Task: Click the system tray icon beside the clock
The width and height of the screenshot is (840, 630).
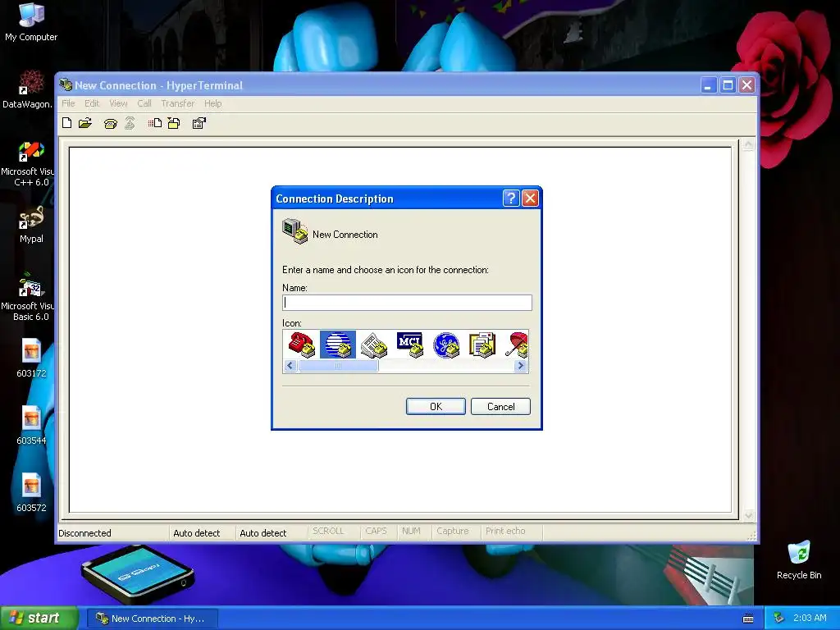Action: (x=778, y=618)
